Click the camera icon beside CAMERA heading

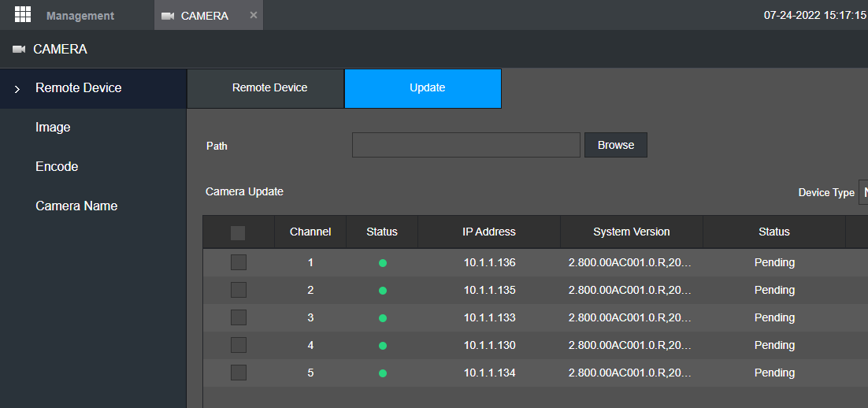click(x=19, y=50)
